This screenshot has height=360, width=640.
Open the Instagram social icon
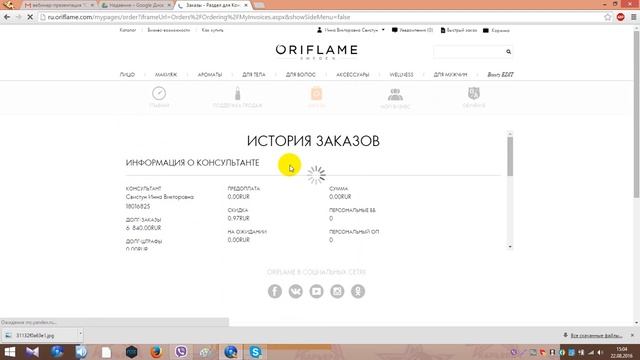(337, 291)
